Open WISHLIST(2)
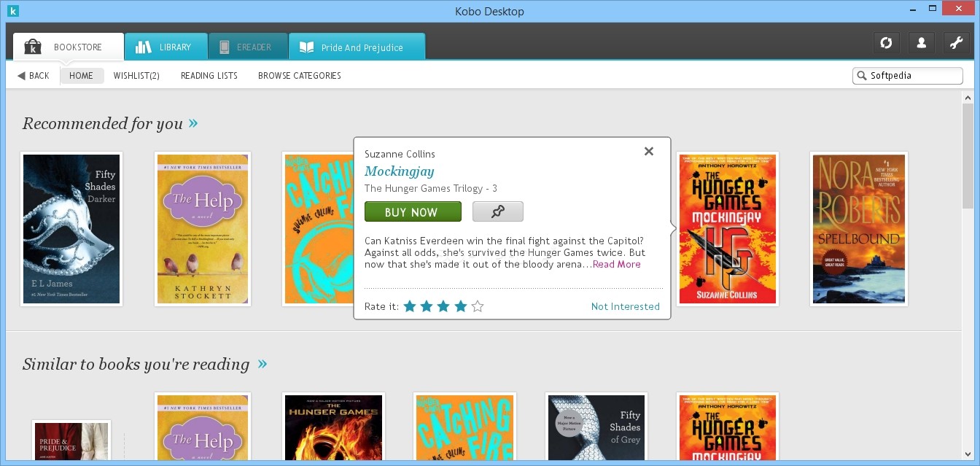The image size is (980, 466). (x=136, y=75)
